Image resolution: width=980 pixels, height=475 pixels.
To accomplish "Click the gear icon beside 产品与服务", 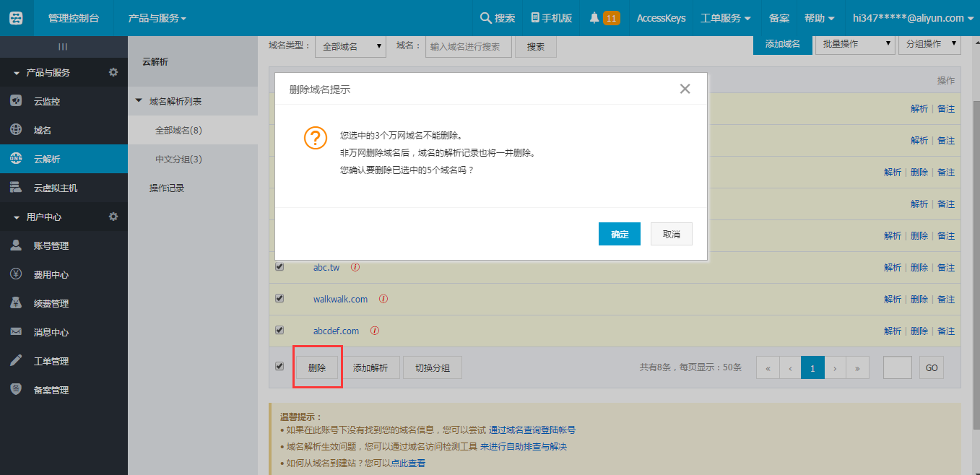I will [x=113, y=72].
